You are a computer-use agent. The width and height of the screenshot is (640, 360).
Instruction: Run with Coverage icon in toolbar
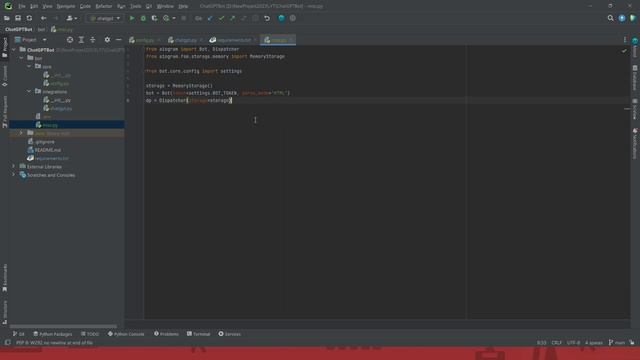[x=154, y=18]
